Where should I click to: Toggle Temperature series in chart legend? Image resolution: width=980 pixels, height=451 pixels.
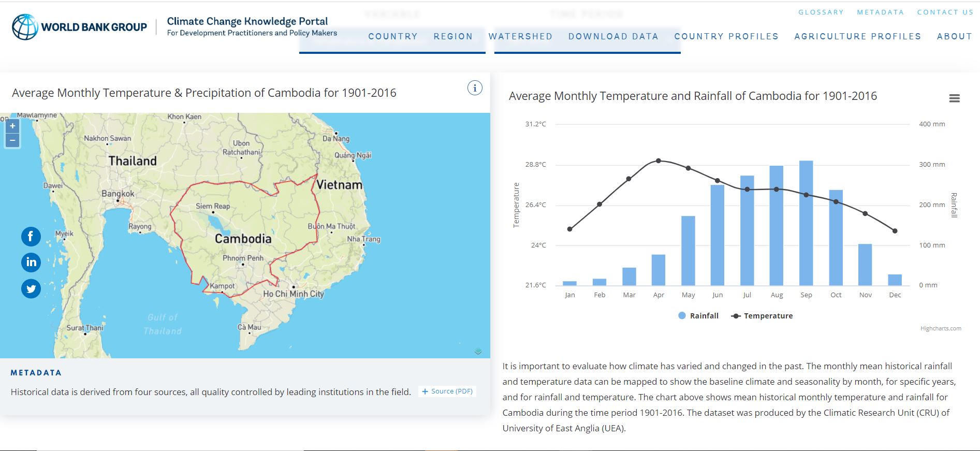pyautogui.click(x=762, y=316)
